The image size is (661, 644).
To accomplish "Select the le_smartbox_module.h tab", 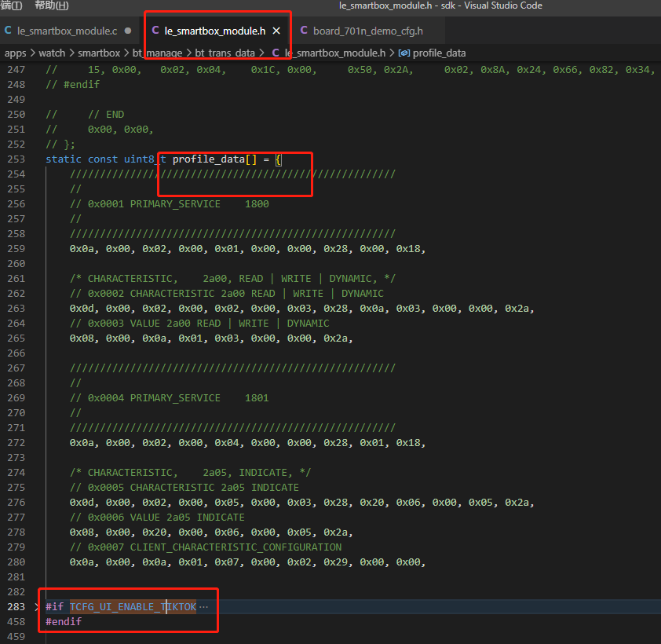I will (215, 31).
